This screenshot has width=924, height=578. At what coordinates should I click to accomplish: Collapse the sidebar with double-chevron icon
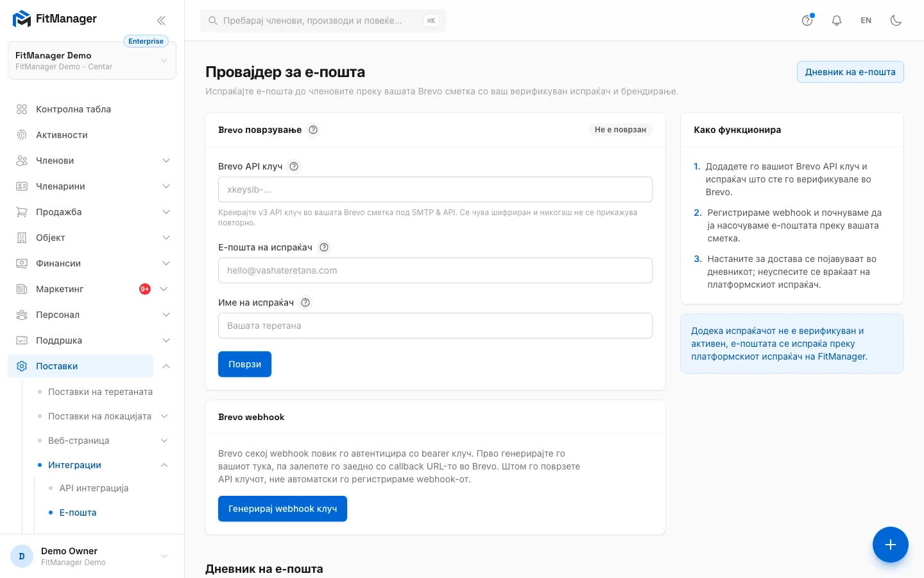pyautogui.click(x=161, y=21)
